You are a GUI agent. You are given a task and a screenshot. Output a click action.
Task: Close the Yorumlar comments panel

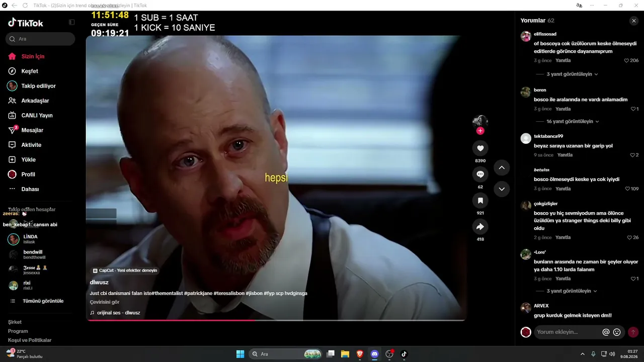click(633, 21)
